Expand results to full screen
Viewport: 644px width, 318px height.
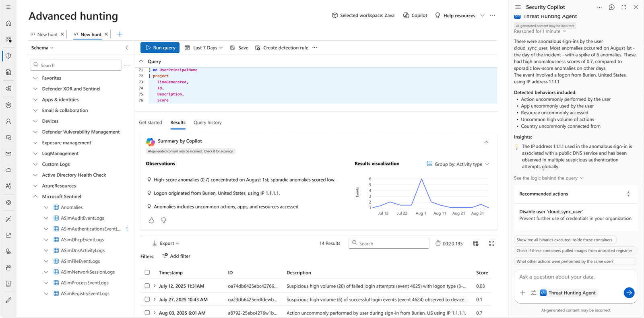tap(492, 244)
